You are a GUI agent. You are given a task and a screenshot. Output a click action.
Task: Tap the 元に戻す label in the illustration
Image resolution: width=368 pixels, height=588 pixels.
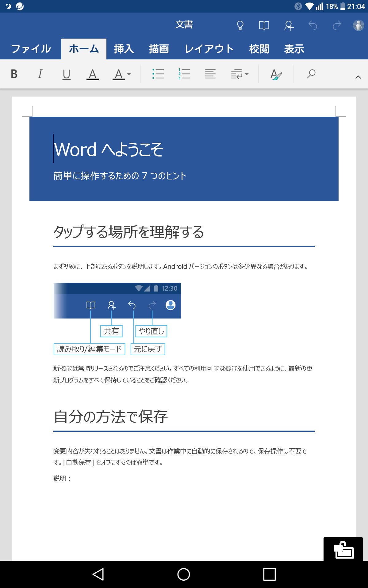(x=148, y=349)
